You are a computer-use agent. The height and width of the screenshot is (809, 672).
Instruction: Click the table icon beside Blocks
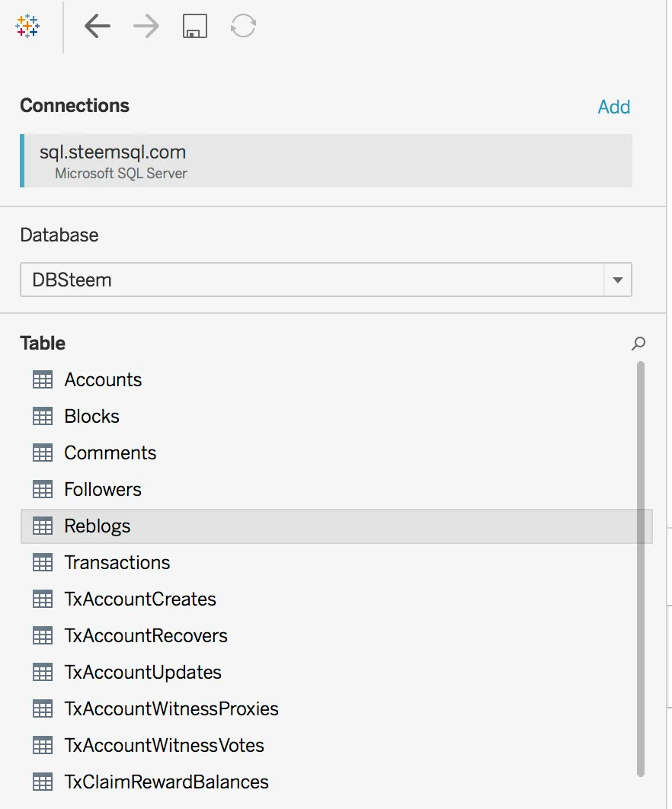coord(43,417)
